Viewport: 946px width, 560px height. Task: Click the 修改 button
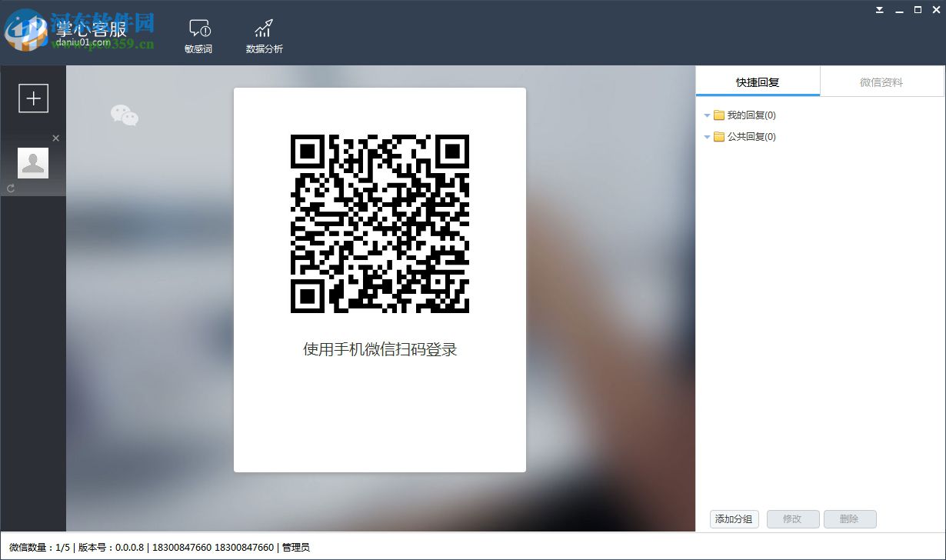(x=792, y=519)
